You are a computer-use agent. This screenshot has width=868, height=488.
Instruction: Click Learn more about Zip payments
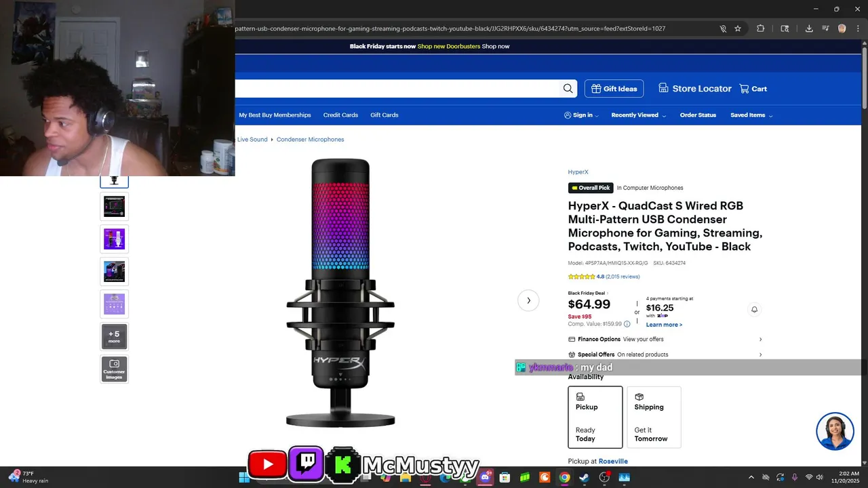[x=664, y=325]
